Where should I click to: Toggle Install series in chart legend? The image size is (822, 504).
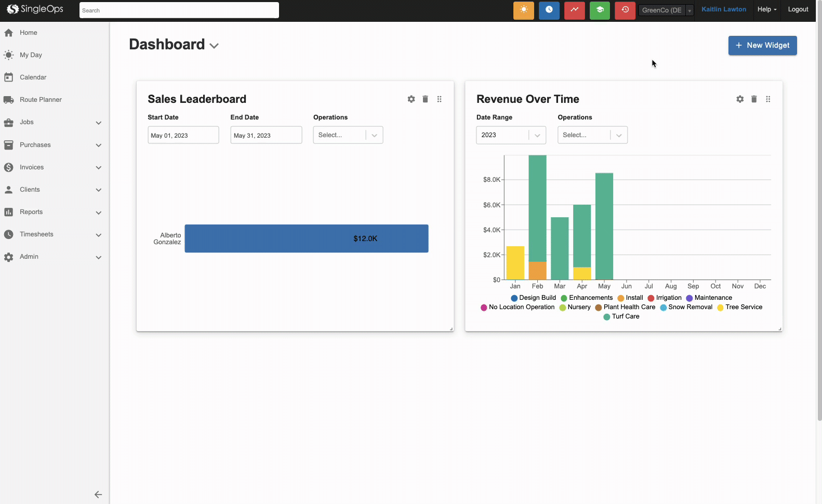point(630,298)
